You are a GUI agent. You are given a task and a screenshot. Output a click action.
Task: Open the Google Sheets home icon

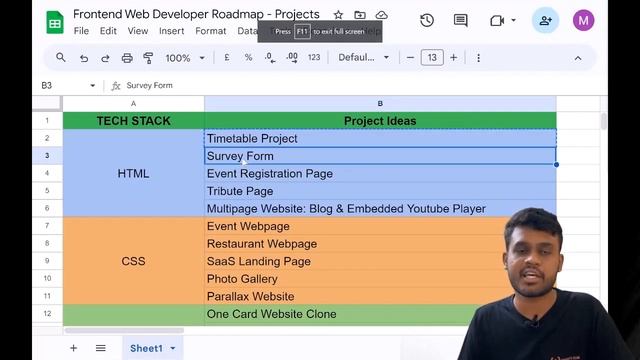coord(55,22)
